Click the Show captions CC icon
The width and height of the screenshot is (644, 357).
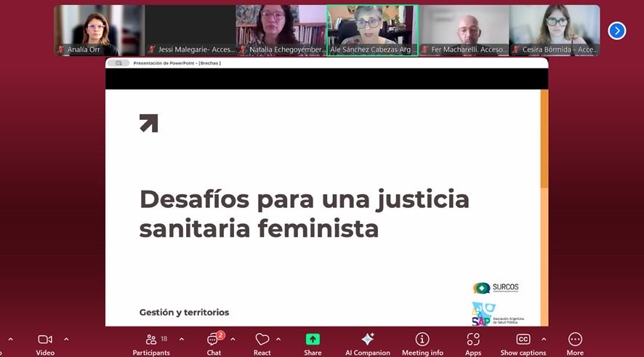523,340
